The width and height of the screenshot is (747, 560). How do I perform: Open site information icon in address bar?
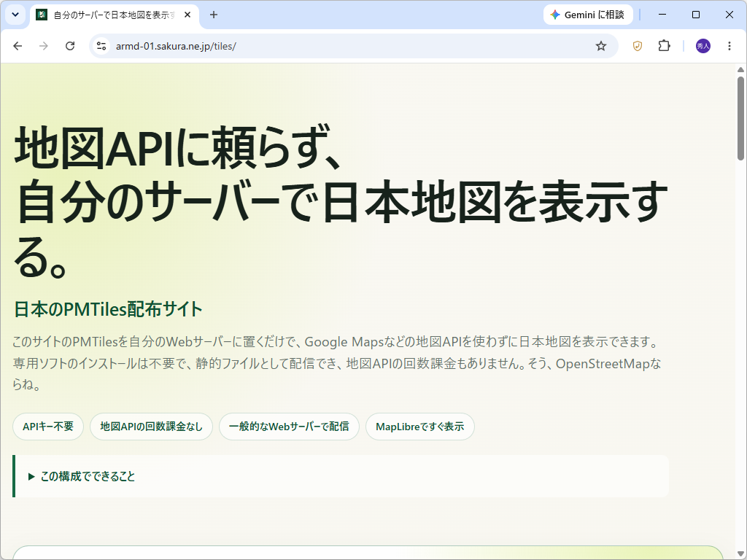click(x=101, y=46)
